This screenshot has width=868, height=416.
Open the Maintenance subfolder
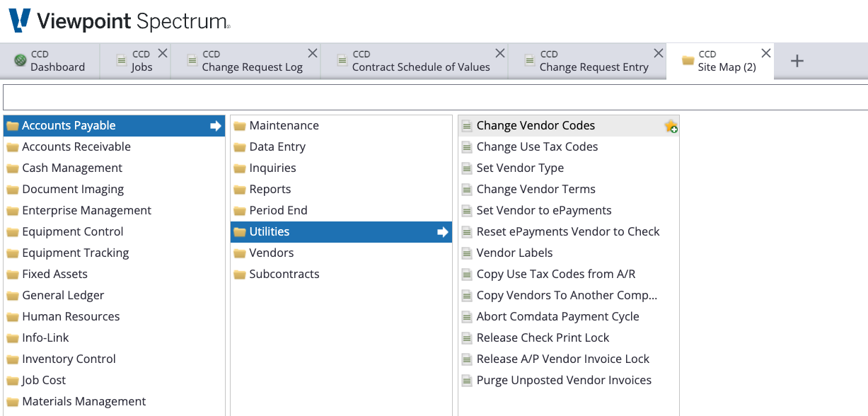tap(341, 126)
